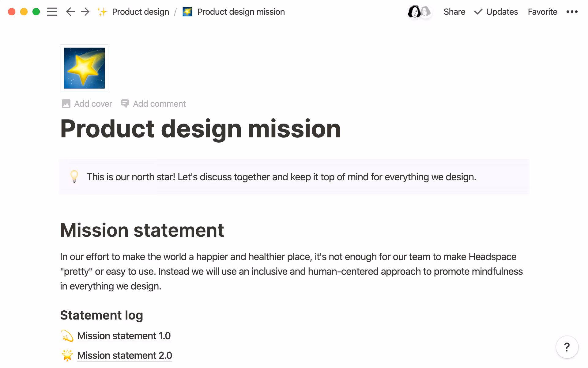This screenshot has height=368, width=588.
Task: Open the sidebar hamburger menu
Action: (52, 12)
